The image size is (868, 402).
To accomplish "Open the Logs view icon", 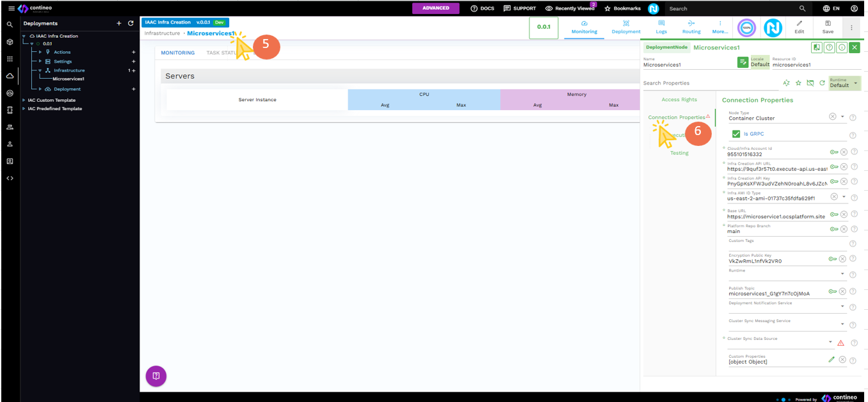I will pyautogui.click(x=661, y=23).
